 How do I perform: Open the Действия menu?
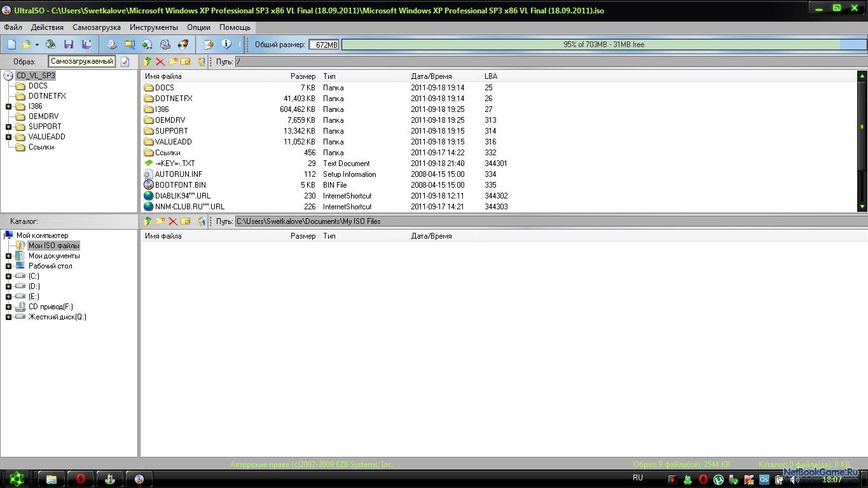click(x=47, y=27)
